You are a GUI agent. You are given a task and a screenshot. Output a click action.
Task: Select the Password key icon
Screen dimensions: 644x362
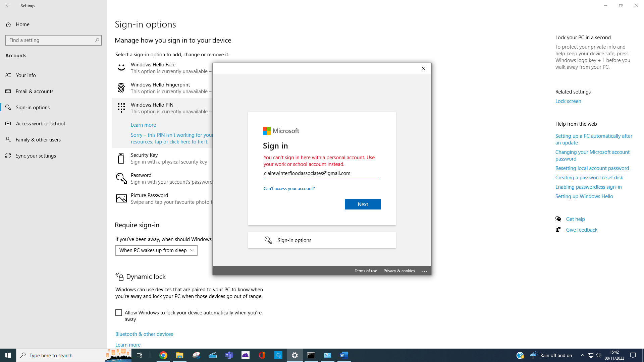121,178
